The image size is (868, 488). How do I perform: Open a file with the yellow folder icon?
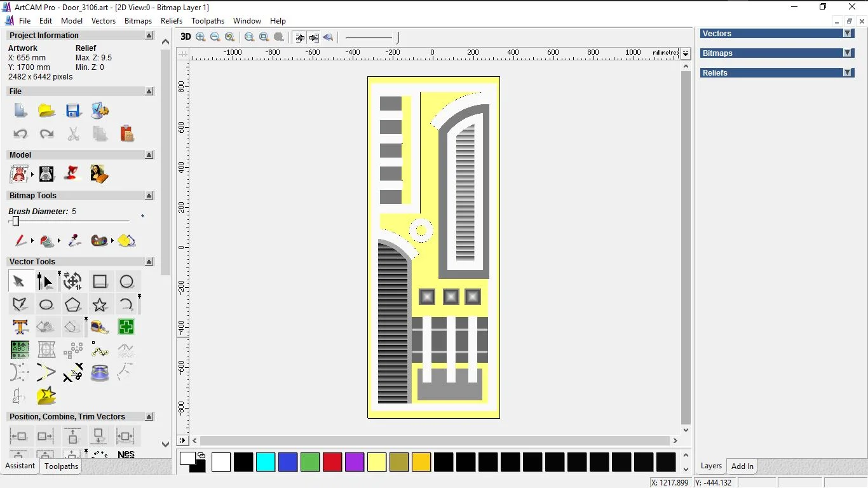point(46,111)
